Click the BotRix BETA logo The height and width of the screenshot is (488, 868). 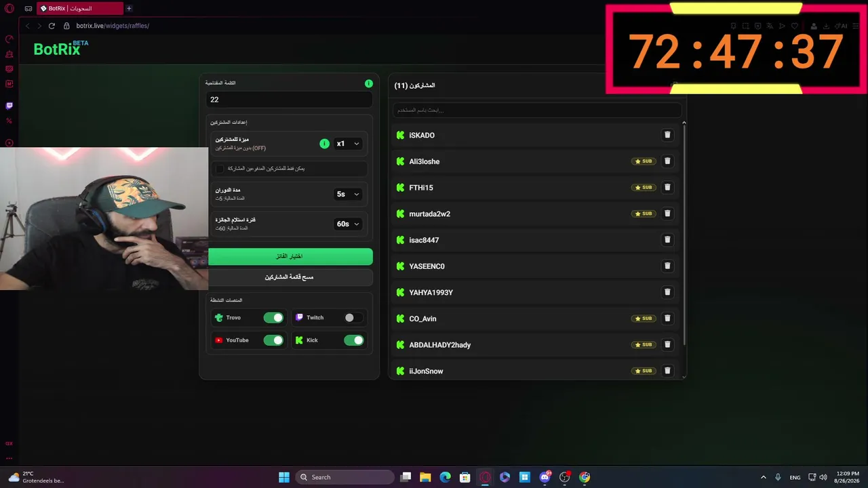click(60, 48)
